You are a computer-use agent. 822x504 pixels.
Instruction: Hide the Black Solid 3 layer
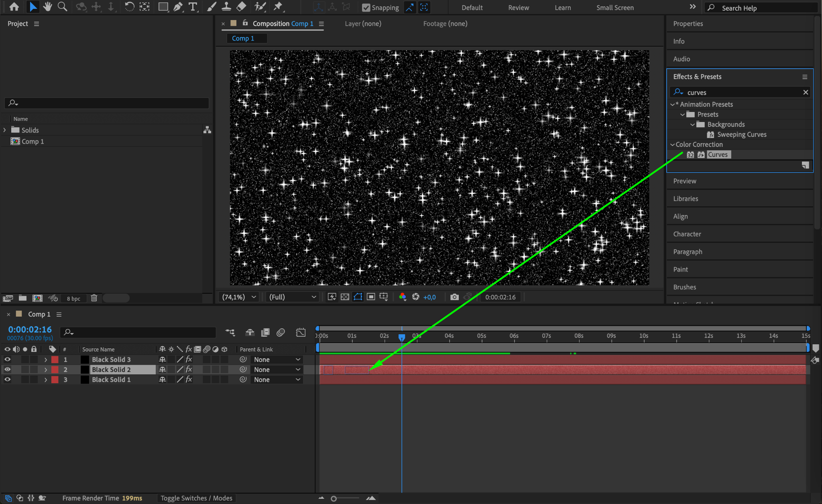tap(7, 360)
